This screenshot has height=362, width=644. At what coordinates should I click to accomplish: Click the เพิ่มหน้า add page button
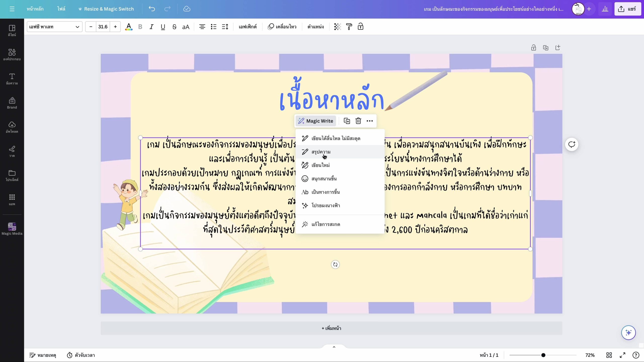tap(331, 328)
